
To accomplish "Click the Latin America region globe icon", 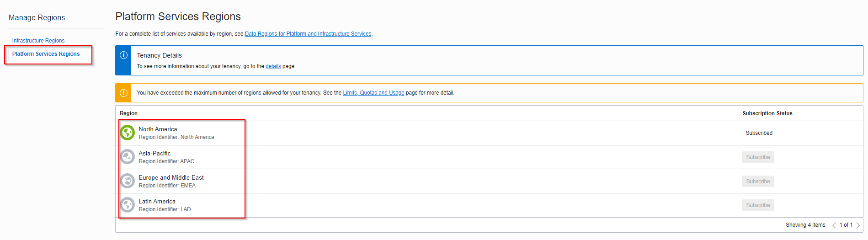I will point(127,205).
